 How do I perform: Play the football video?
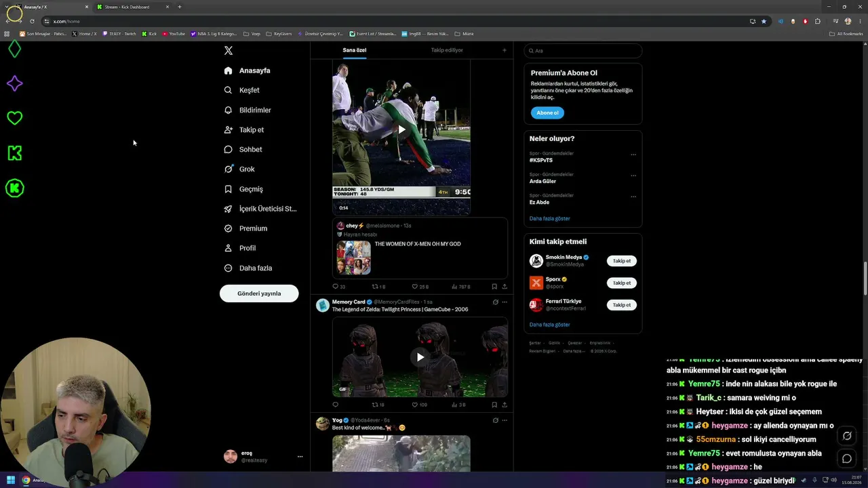401,129
